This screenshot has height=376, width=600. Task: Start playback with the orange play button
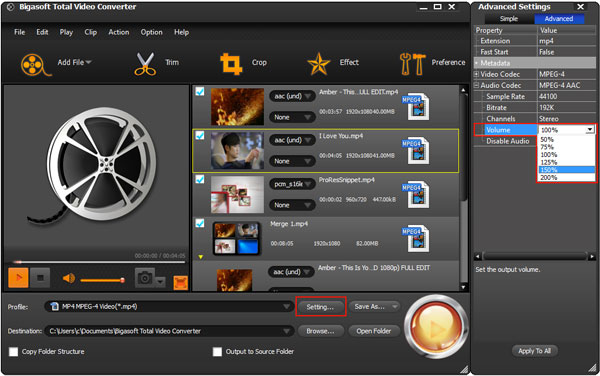pyautogui.click(x=18, y=278)
